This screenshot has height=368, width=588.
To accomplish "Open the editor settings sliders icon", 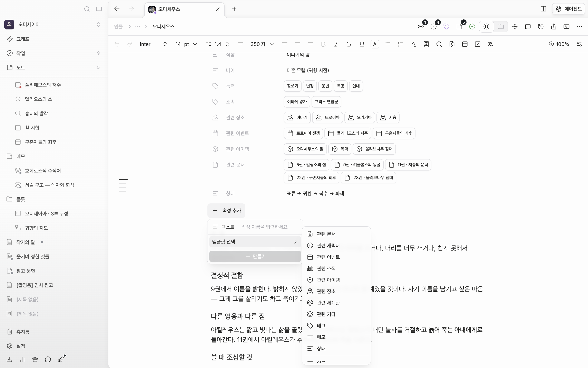I will (579, 44).
